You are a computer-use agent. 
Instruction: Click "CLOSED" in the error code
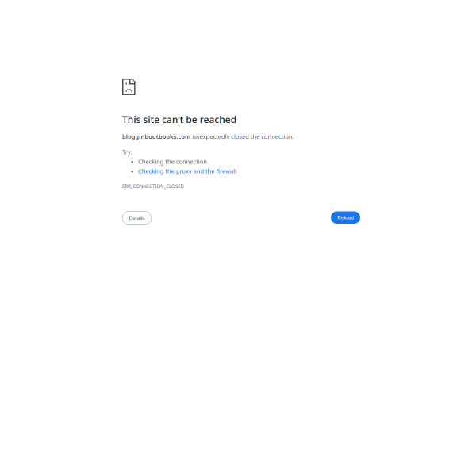click(175, 186)
